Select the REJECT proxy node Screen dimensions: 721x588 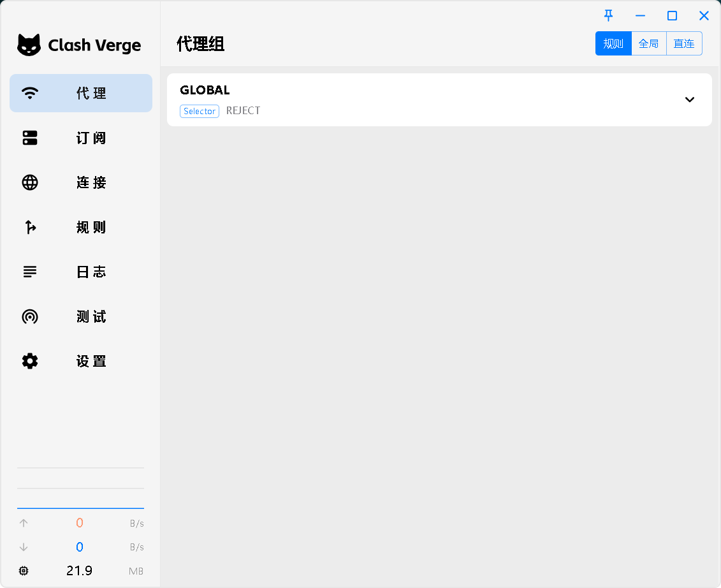pyautogui.click(x=243, y=110)
